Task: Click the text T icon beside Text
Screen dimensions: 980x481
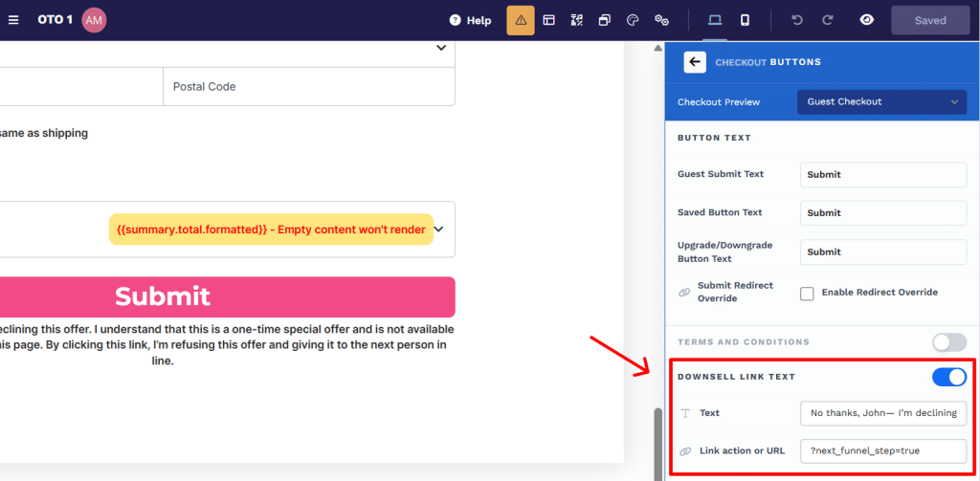Action: tap(685, 413)
